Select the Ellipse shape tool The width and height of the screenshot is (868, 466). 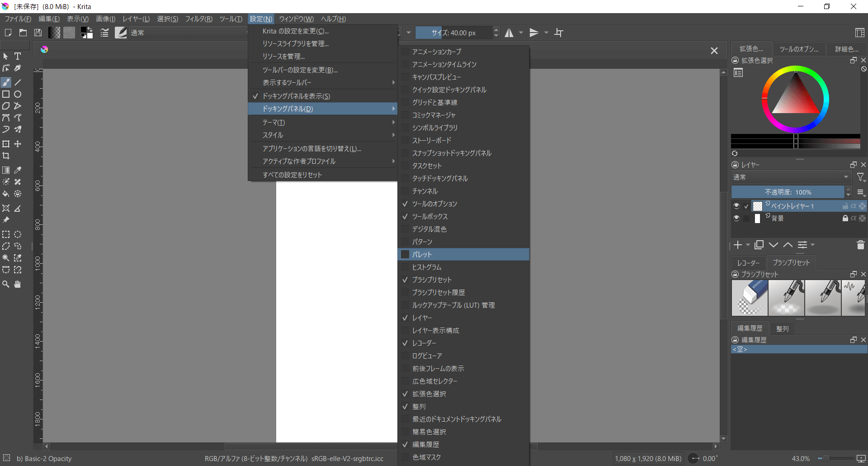pyautogui.click(x=18, y=94)
